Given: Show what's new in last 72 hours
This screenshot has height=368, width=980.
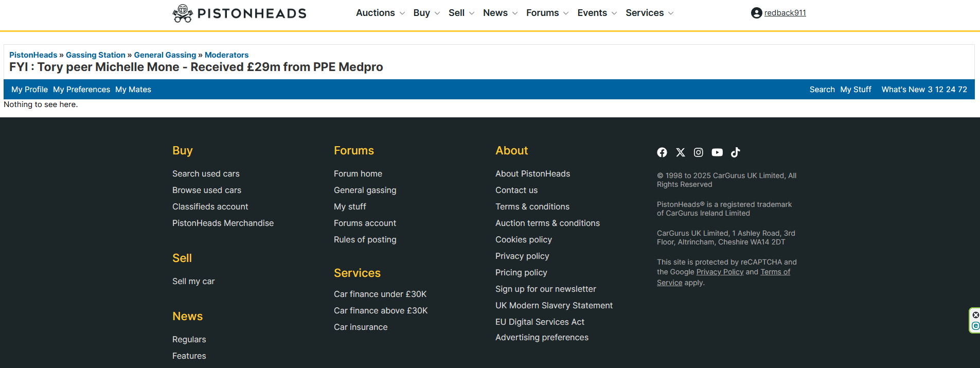Looking at the screenshot, I should coord(963,90).
